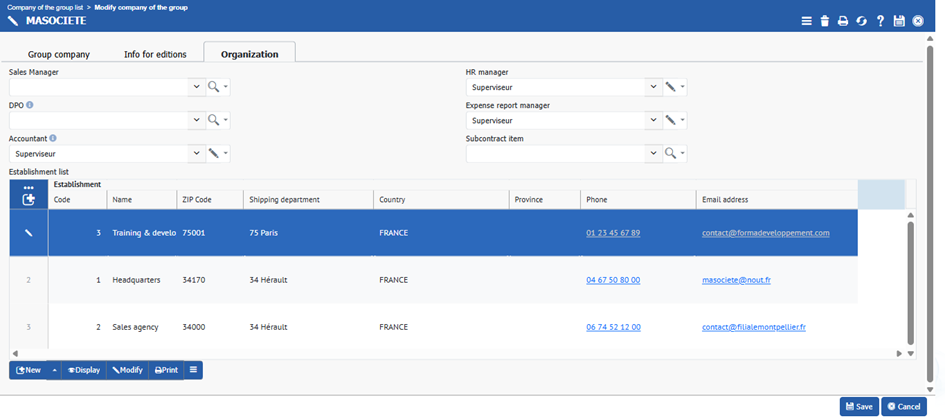Viewport: 945px width, 417px height.
Task: Click the trash delete icon in the header
Action: pos(825,20)
